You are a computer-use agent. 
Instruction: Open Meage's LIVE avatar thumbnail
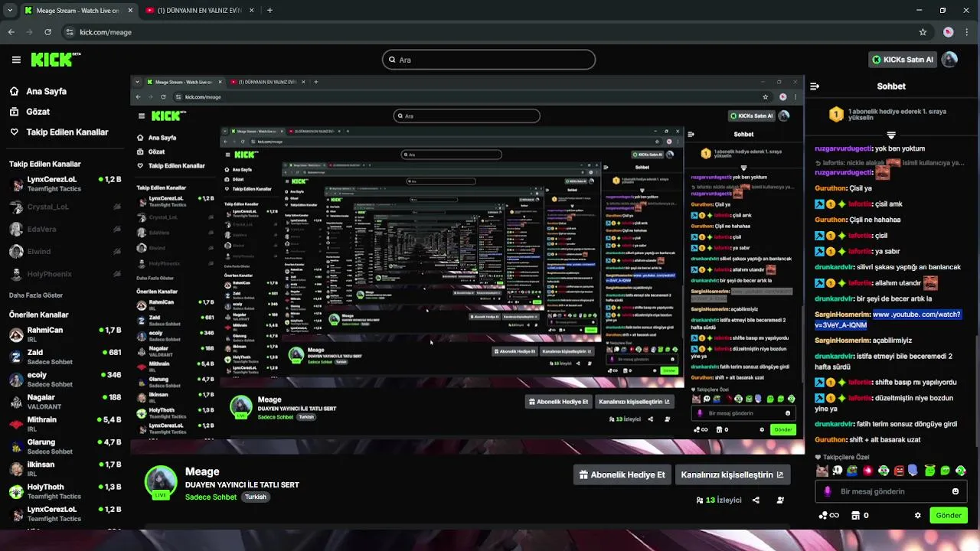[161, 482]
